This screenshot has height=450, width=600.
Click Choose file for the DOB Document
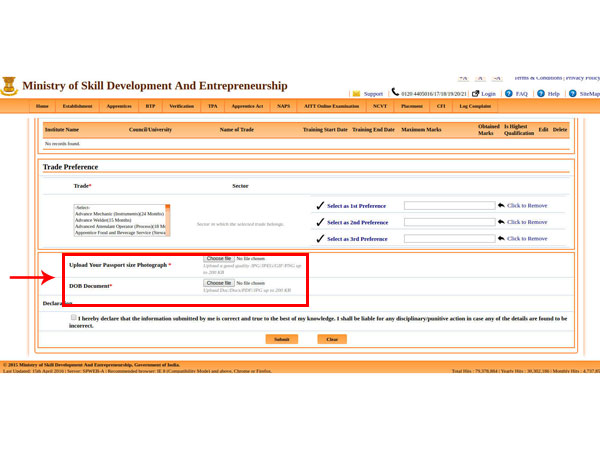click(218, 283)
